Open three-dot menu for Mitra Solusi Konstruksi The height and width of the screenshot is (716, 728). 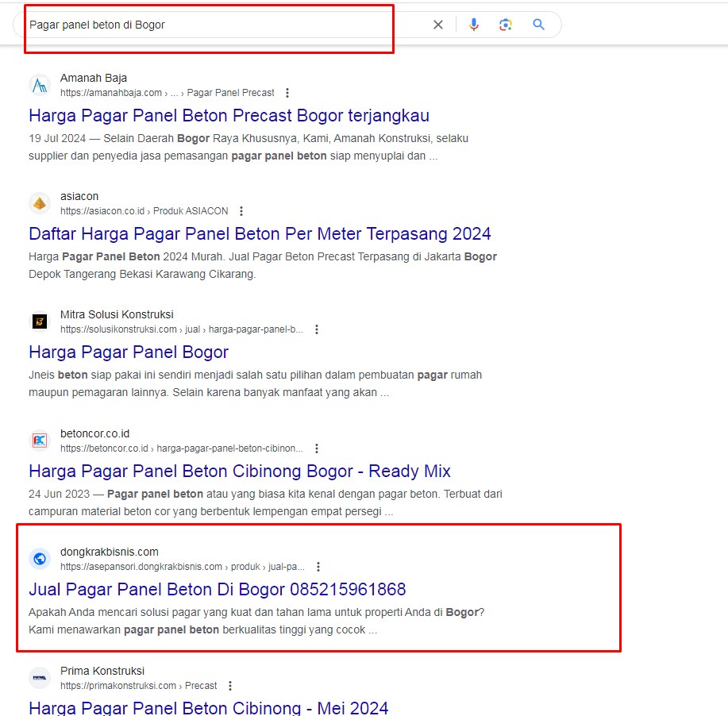click(317, 329)
